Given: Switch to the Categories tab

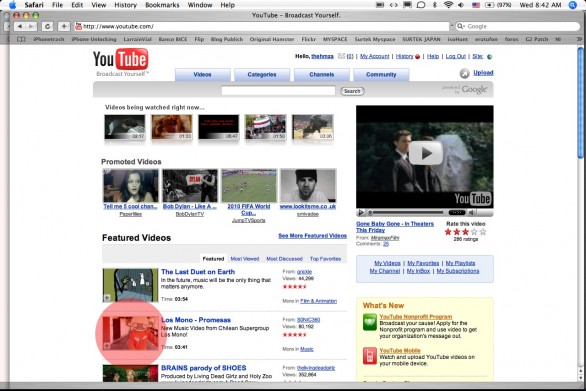Looking at the screenshot, I should tap(262, 74).
